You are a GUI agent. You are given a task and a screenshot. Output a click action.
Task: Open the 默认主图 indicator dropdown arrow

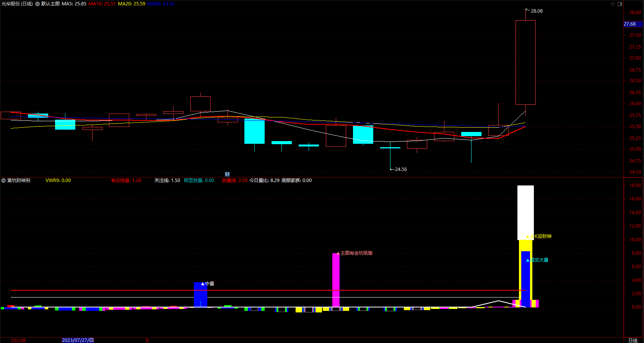click(37, 4)
